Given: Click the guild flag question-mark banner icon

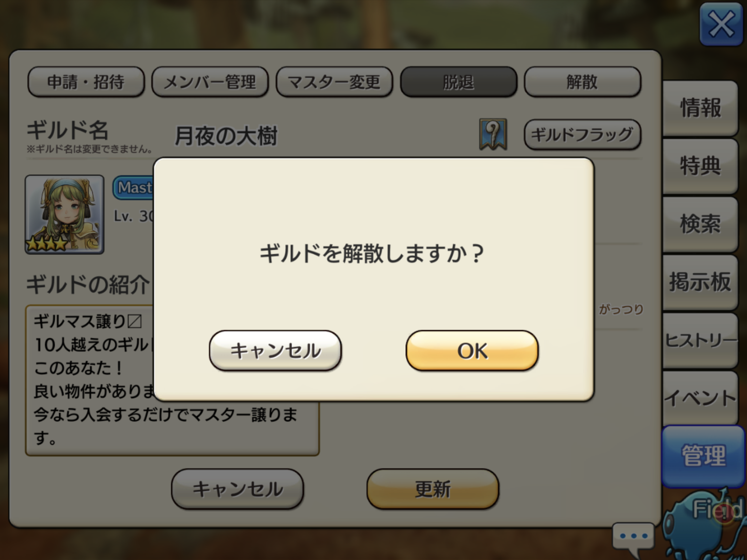Looking at the screenshot, I should coord(493,134).
